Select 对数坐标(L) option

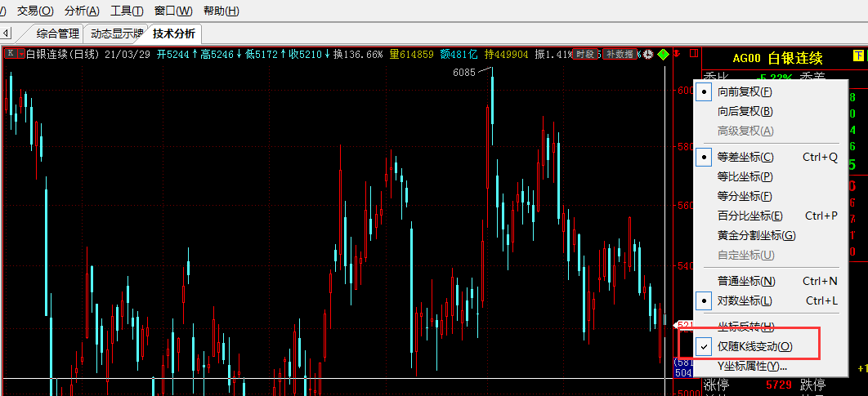click(770, 300)
